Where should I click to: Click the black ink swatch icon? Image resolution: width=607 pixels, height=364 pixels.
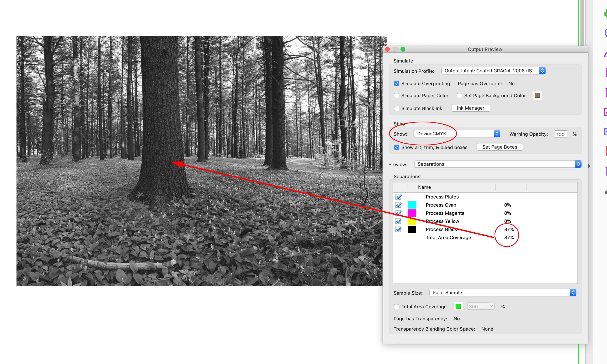[412, 229]
